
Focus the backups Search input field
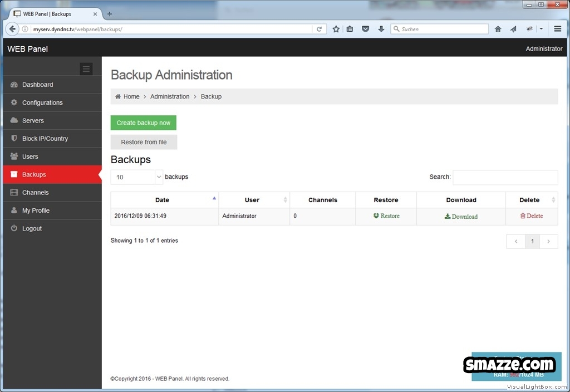(505, 177)
